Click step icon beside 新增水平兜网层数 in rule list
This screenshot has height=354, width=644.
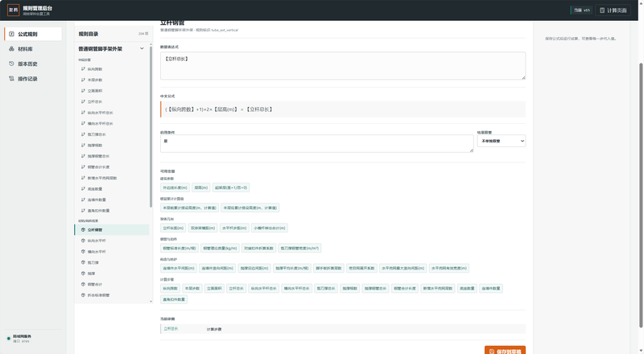84,178
